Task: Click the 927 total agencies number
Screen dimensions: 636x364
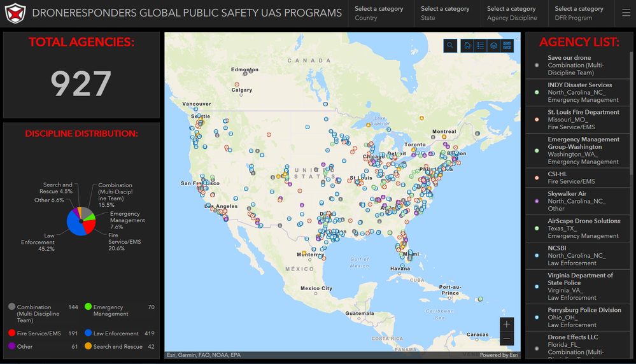Action: click(81, 83)
